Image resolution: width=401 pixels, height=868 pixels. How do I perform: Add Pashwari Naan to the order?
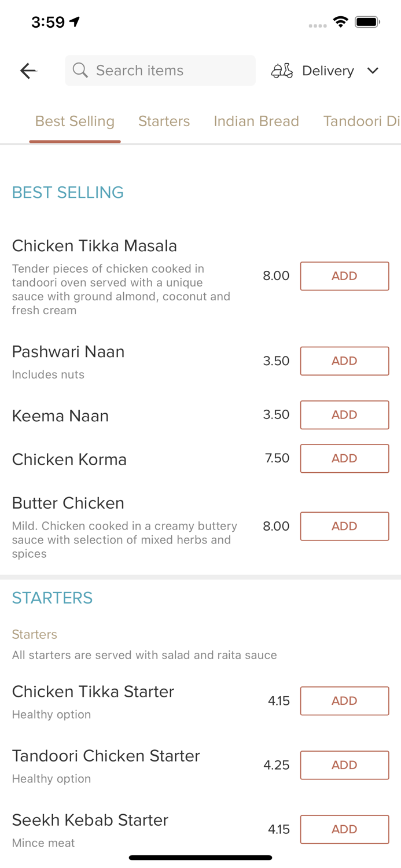coord(344,361)
